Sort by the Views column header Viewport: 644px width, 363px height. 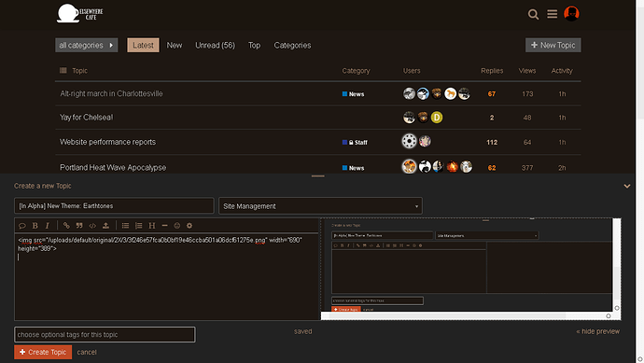tap(527, 71)
